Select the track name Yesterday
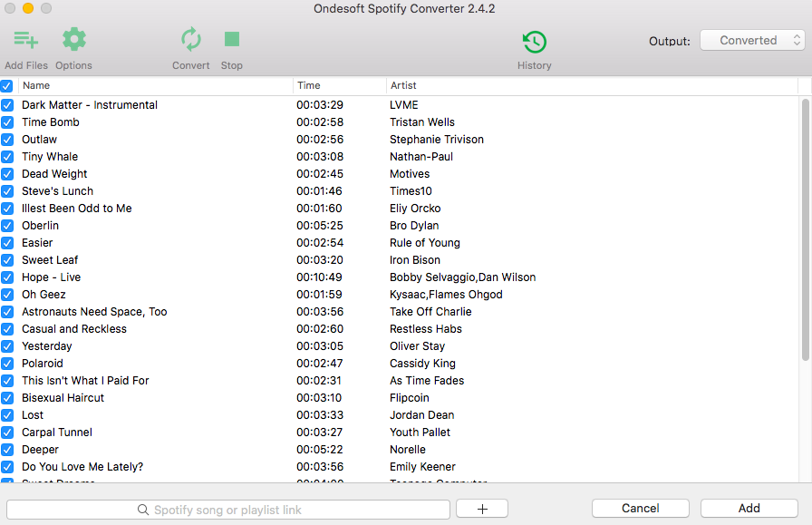812x525 pixels. [x=46, y=346]
